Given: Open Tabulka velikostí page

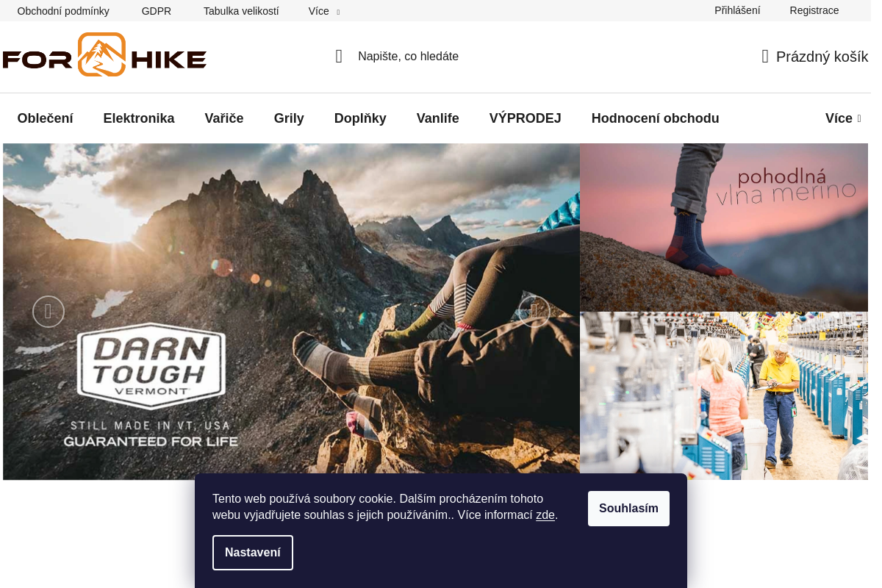Looking at the screenshot, I should click(x=241, y=11).
